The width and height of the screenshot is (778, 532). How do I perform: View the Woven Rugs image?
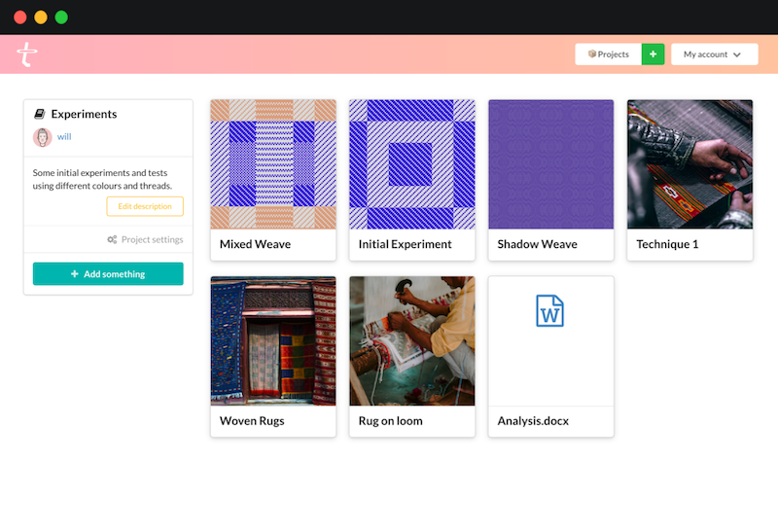tap(273, 340)
